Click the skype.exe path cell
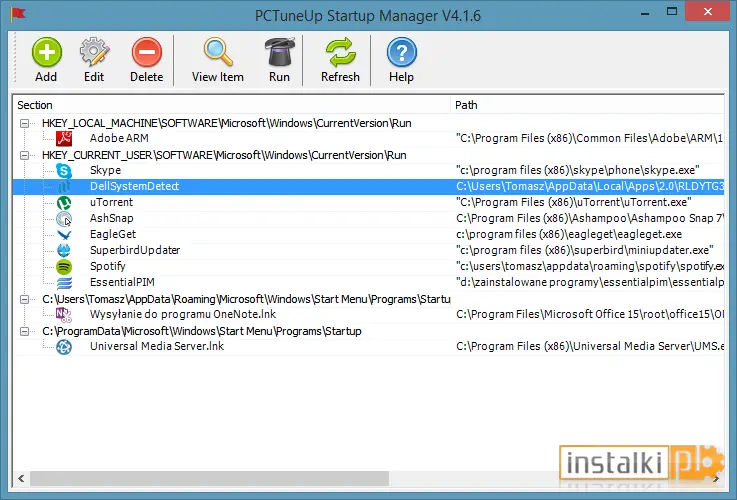This screenshot has height=500, width=737. (578, 170)
